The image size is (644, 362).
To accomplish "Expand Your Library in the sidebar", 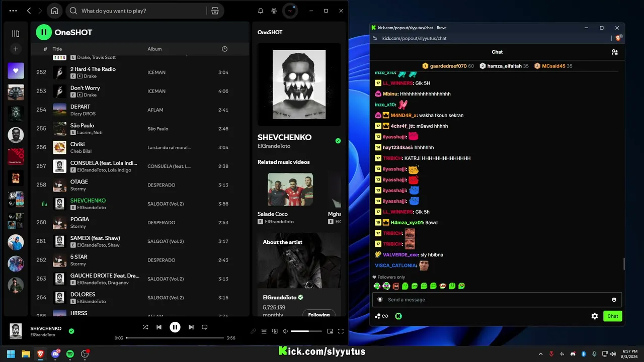I will tap(16, 33).
